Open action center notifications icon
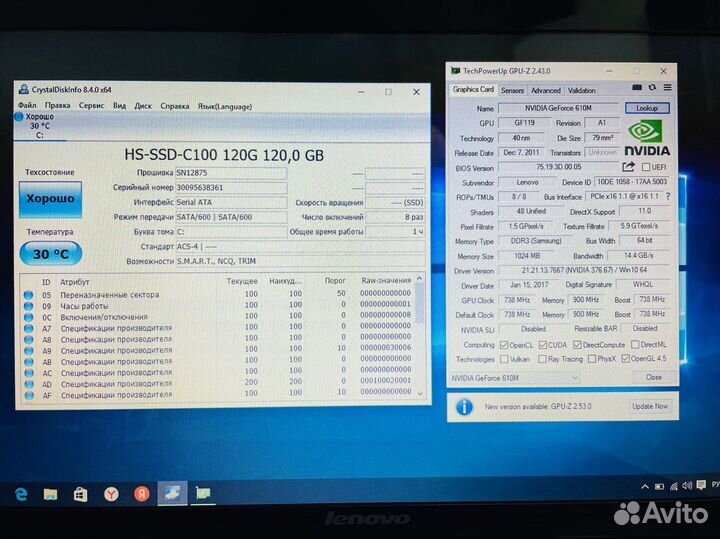The image size is (720, 539). pyautogui.click(x=701, y=485)
